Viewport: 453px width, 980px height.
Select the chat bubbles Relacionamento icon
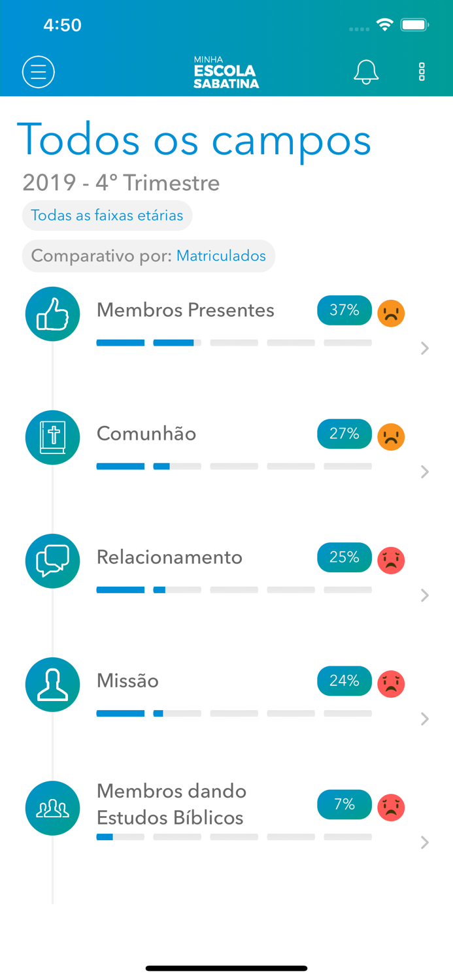pyautogui.click(x=52, y=561)
